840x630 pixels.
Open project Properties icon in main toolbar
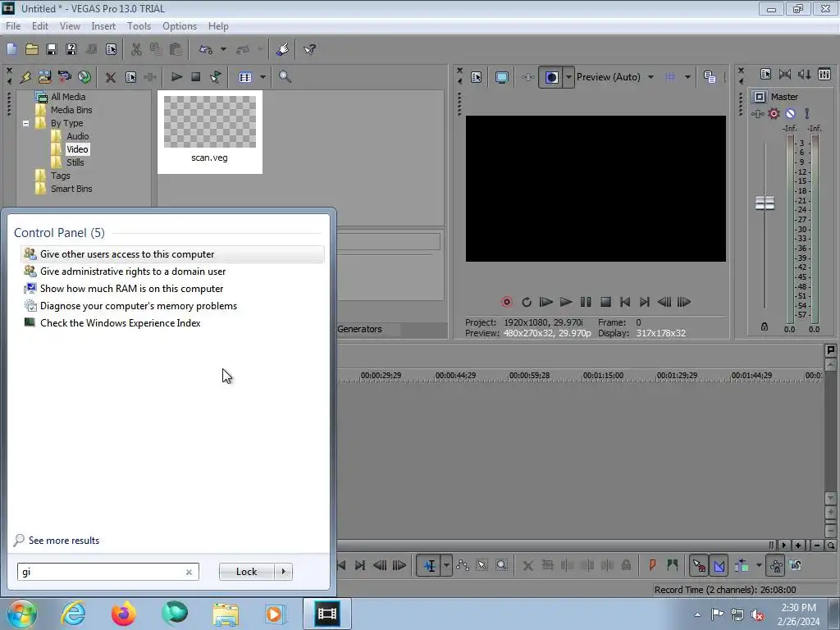(x=111, y=49)
